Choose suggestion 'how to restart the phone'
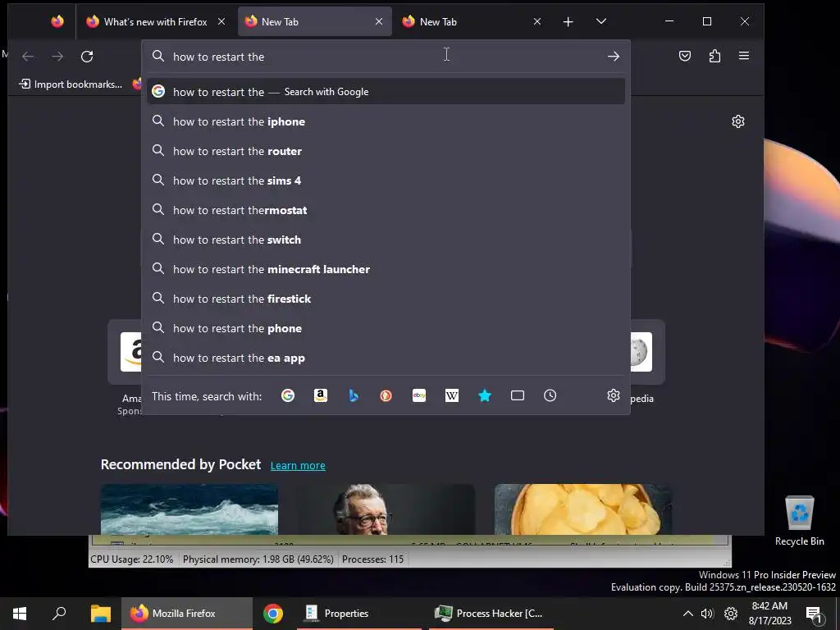This screenshot has width=840, height=630. click(386, 328)
